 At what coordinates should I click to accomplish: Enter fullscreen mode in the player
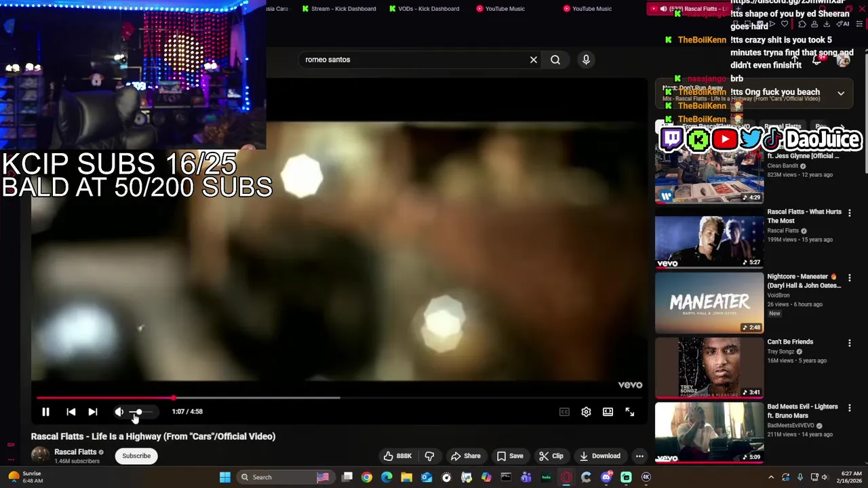(629, 411)
